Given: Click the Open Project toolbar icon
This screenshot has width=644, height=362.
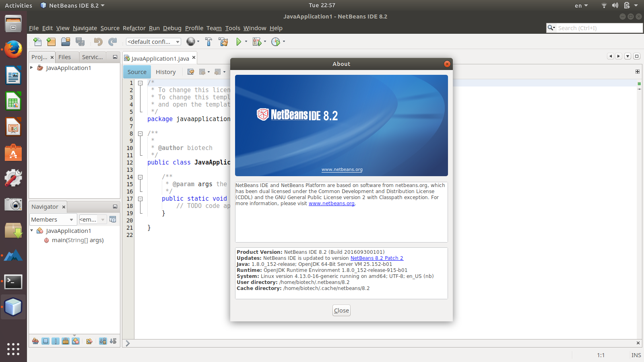Looking at the screenshot, I should tap(66, 41).
